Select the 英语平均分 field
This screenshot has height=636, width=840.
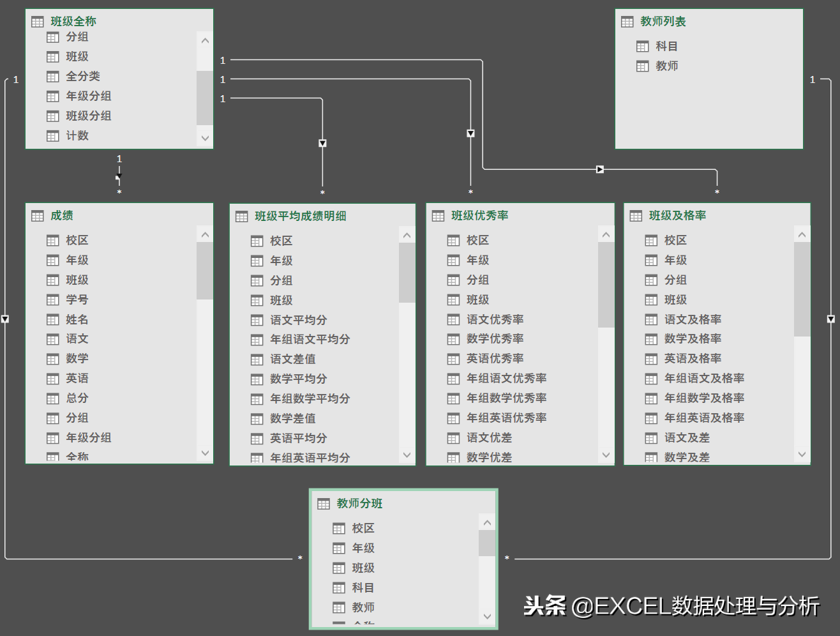coord(299,439)
